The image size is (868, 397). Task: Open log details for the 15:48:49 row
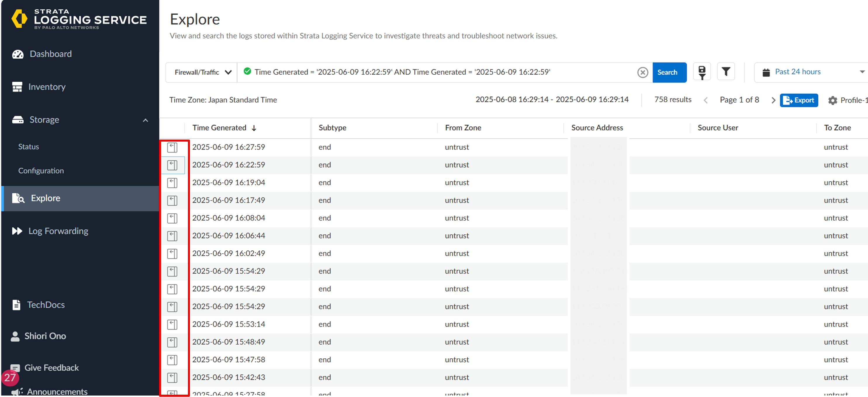point(172,342)
